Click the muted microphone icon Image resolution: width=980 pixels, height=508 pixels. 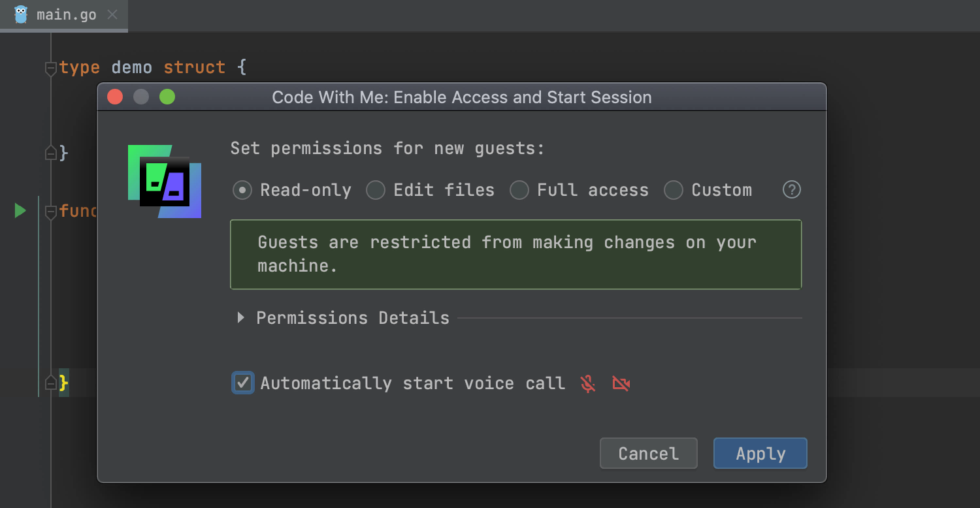pyautogui.click(x=588, y=384)
